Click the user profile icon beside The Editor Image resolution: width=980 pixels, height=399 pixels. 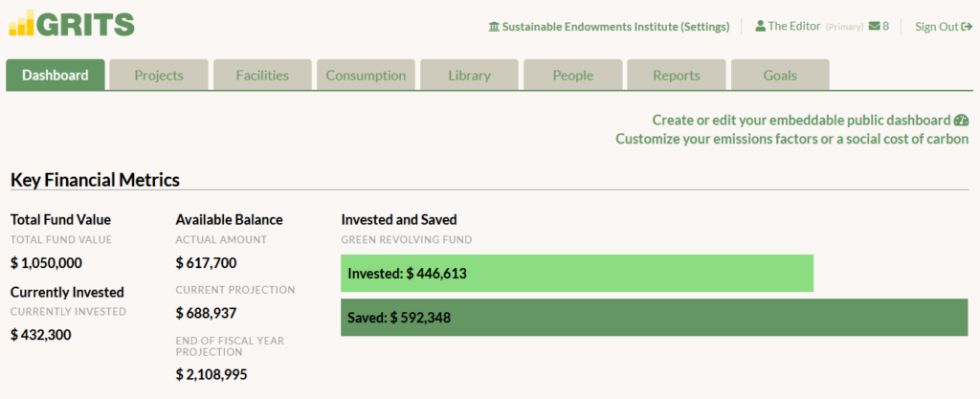(760, 26)
